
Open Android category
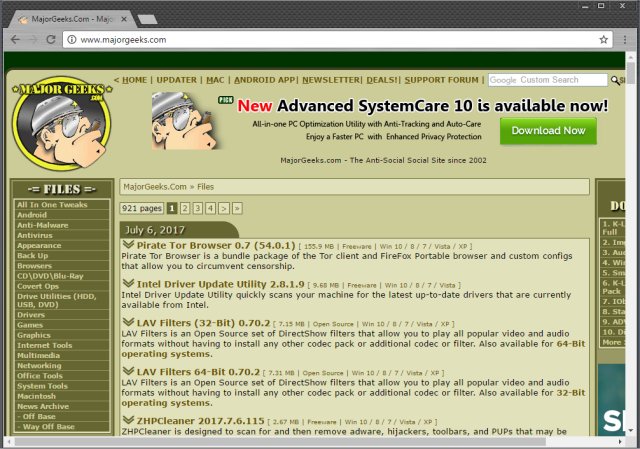point(62,215)
